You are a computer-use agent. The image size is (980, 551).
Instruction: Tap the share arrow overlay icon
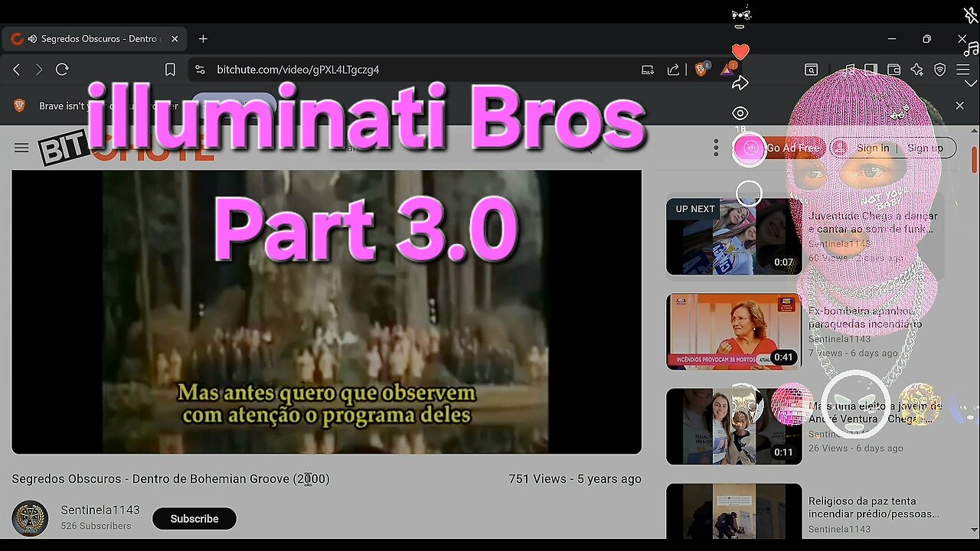(x=740, y=83)
